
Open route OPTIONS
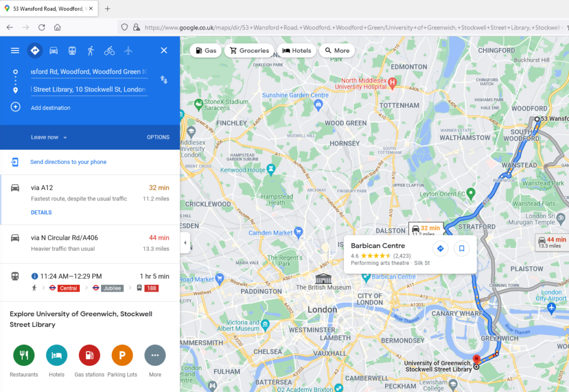158,137
